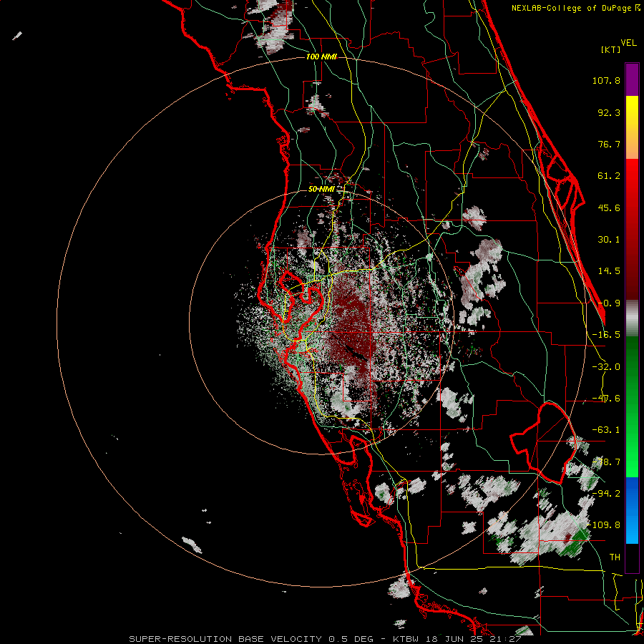Select the -0.9 legend value
Viewport: 644px width, 644px height.
(610, 303)
